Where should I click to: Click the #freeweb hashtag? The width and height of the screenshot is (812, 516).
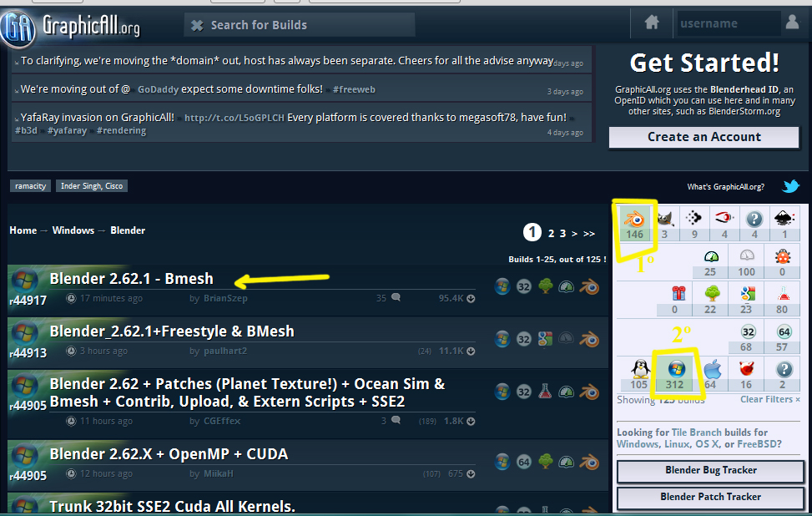click(354, 89)
